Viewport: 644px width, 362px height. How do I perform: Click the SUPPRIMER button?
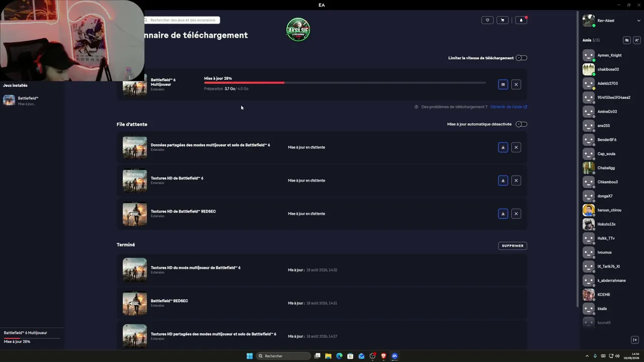(513, 246)
